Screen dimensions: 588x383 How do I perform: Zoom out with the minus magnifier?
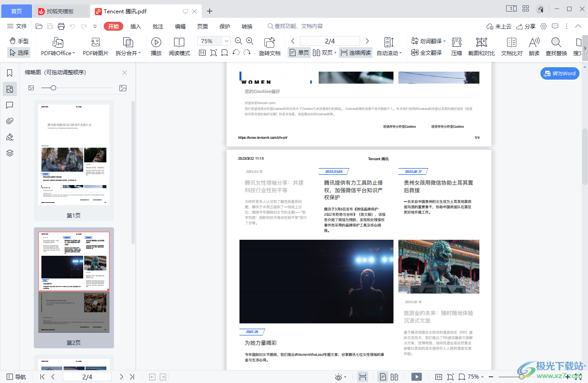click(238, 41)
